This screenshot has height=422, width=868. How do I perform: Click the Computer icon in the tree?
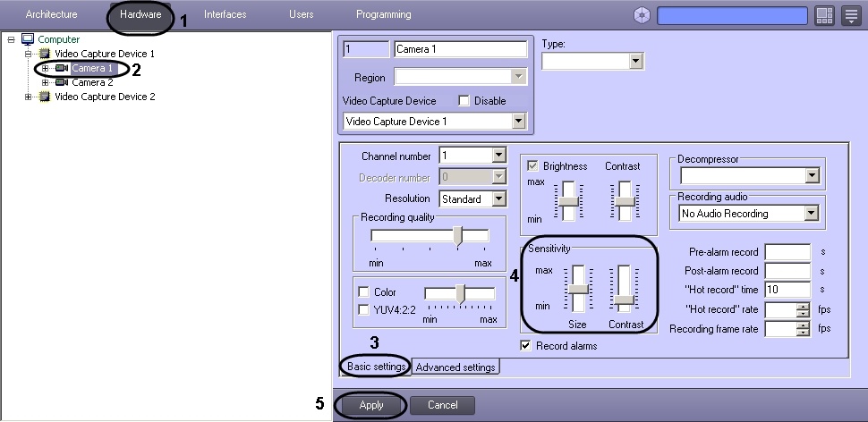(x=27, y=39)
